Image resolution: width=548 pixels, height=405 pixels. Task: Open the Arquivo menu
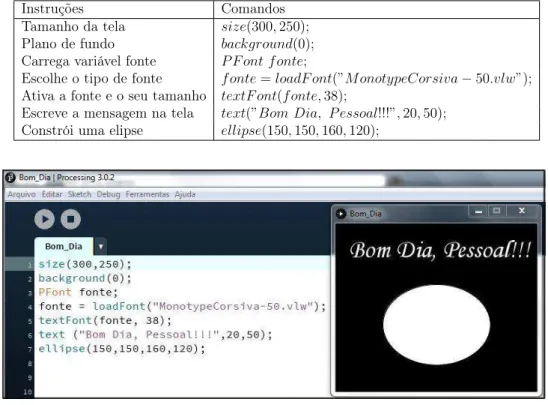22,194
